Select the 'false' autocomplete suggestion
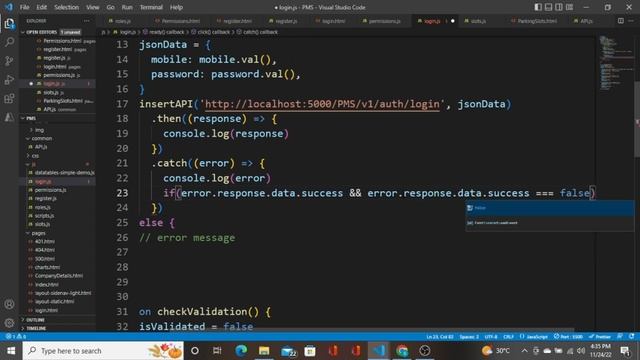 pyautogui.click(x=550, y=208)
